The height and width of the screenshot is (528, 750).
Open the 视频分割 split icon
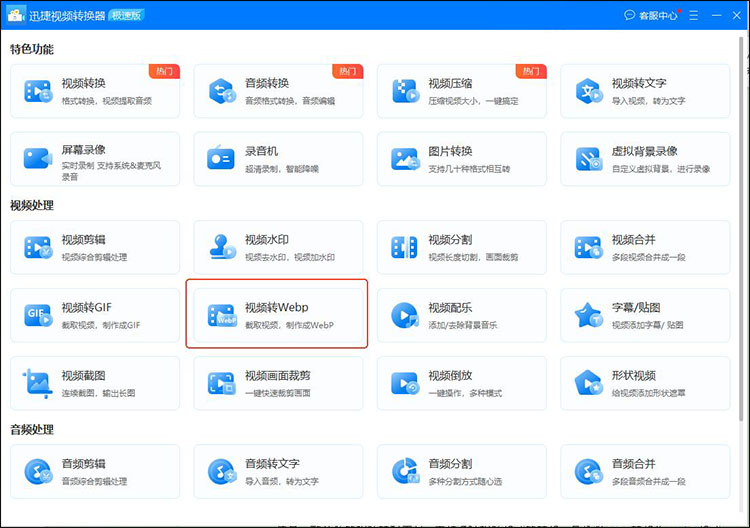tap(405, 247)
